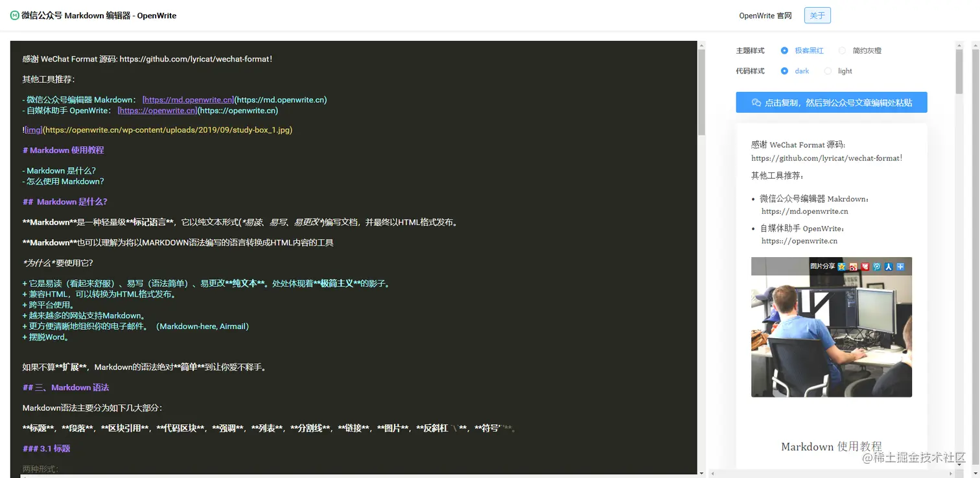
Task: Click the '*为什么*要使用它?' line
Action: [58, 263]
